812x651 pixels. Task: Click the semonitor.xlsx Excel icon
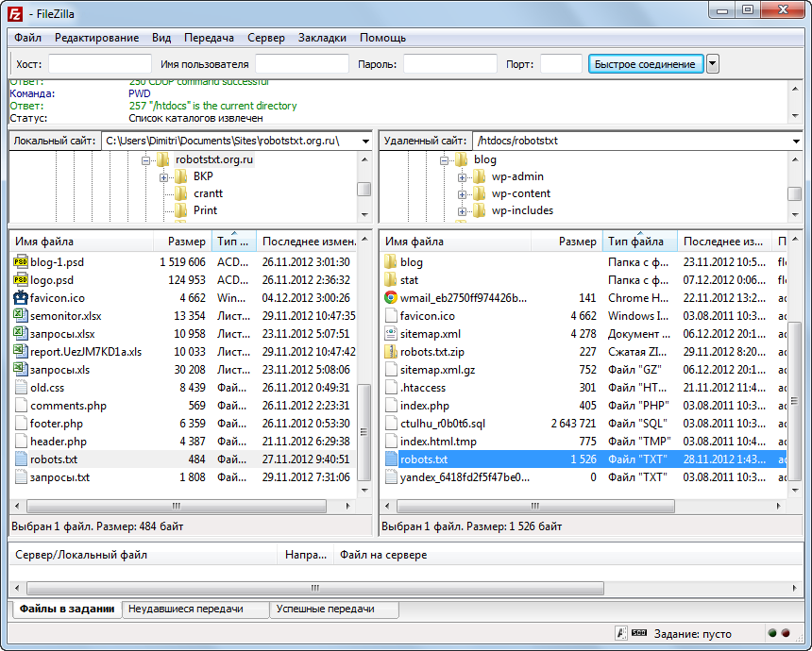(x=21, y=316)
